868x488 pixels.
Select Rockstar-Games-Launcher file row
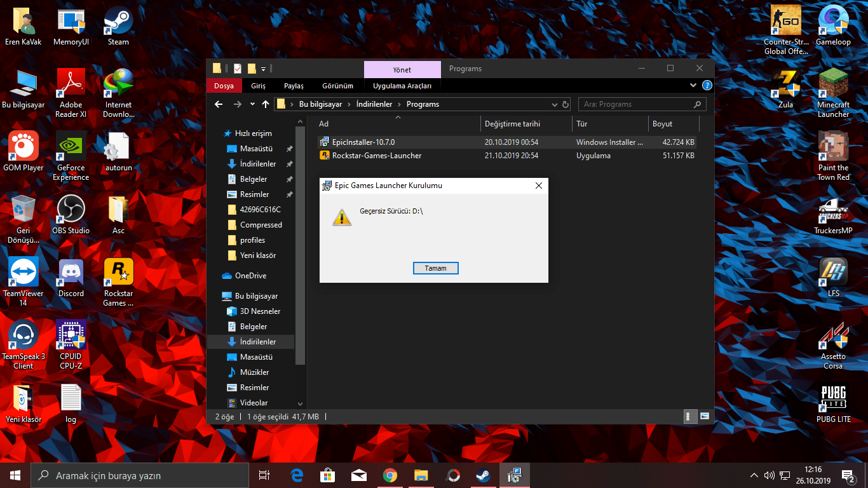click(x=506, y=156)
